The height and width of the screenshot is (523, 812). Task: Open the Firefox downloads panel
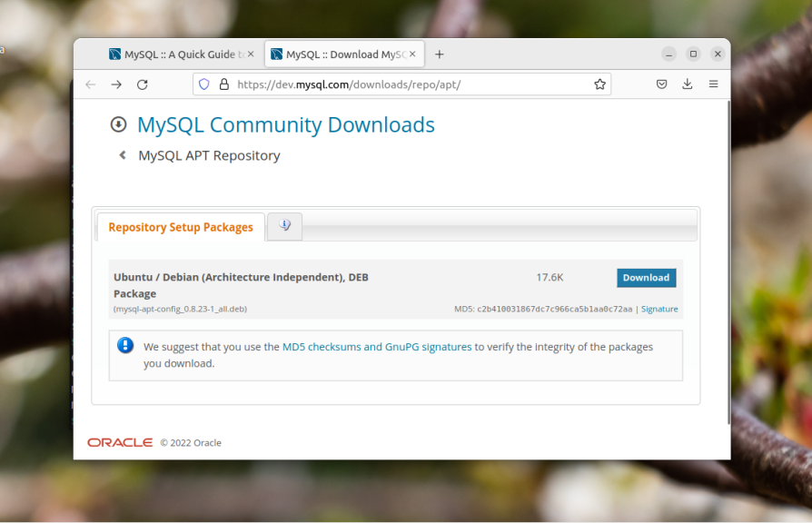click(x=688, y=84)
